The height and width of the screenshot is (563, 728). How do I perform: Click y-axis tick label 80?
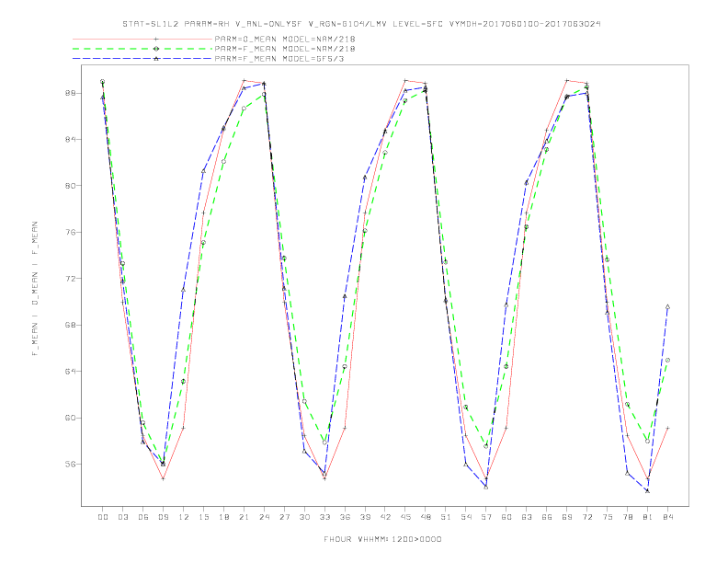[x=71, y=186]
